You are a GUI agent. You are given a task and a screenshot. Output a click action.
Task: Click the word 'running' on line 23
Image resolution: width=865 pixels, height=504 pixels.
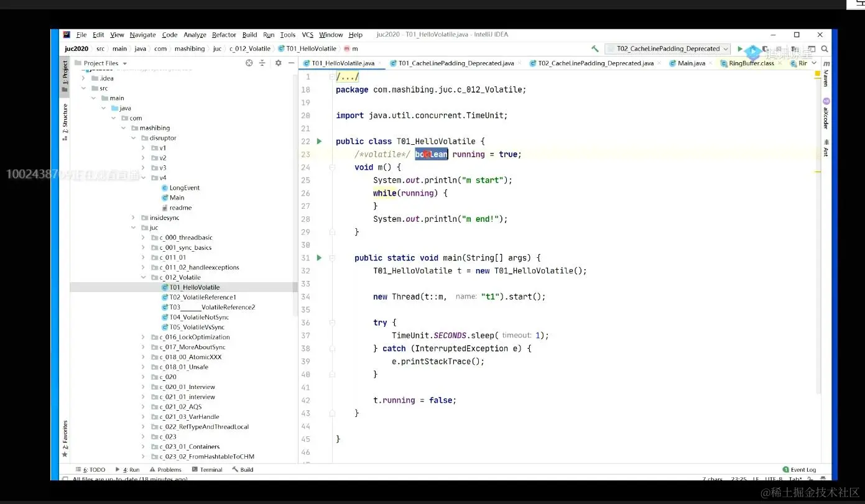click(468, 154)
